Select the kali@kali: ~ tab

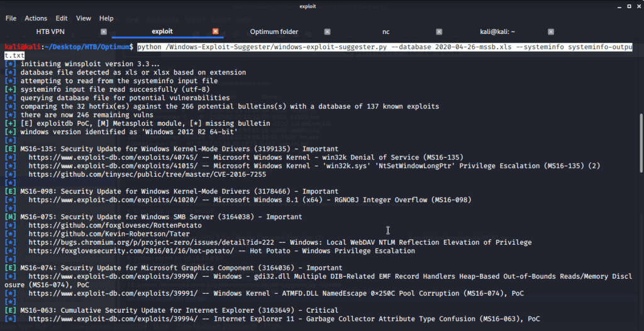[494, 31]
